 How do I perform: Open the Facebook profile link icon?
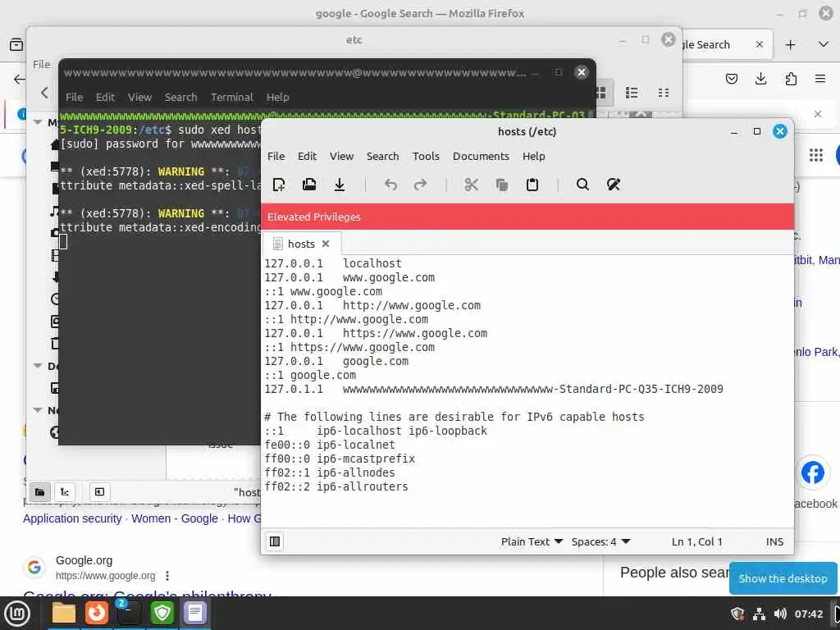click(813, 472)
